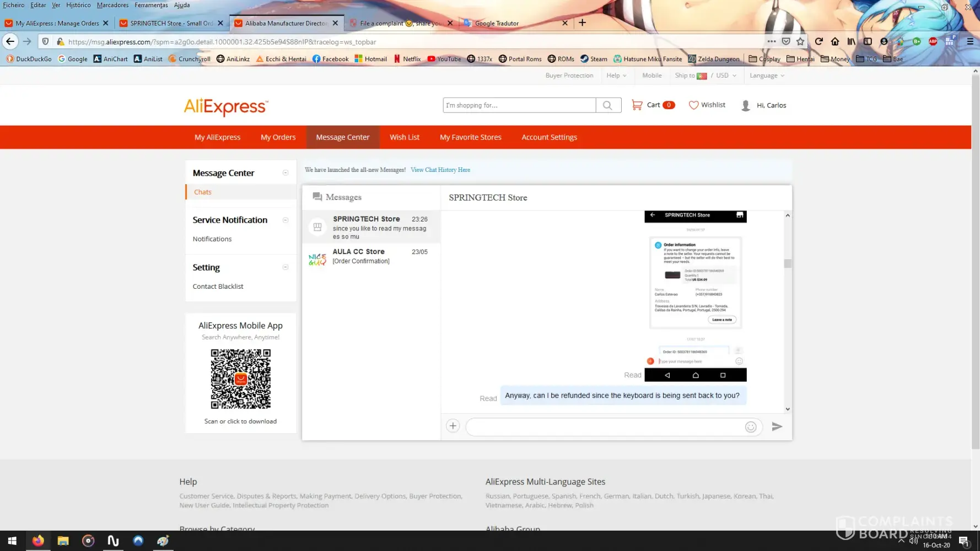Click the Firefox home icon
Screen dimensions: 980x551
pyautogui.click(x=835, y=41)
